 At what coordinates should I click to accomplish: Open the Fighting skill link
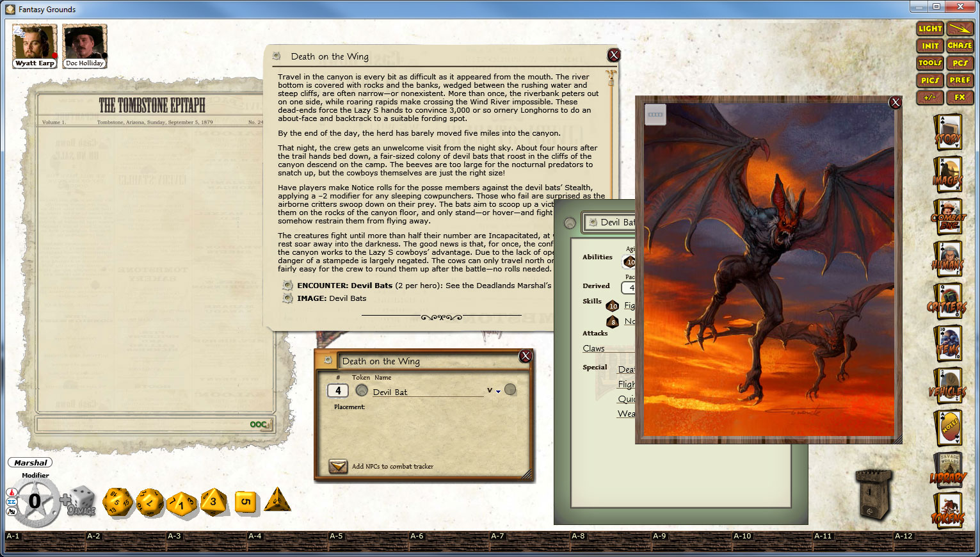[631, 305]
